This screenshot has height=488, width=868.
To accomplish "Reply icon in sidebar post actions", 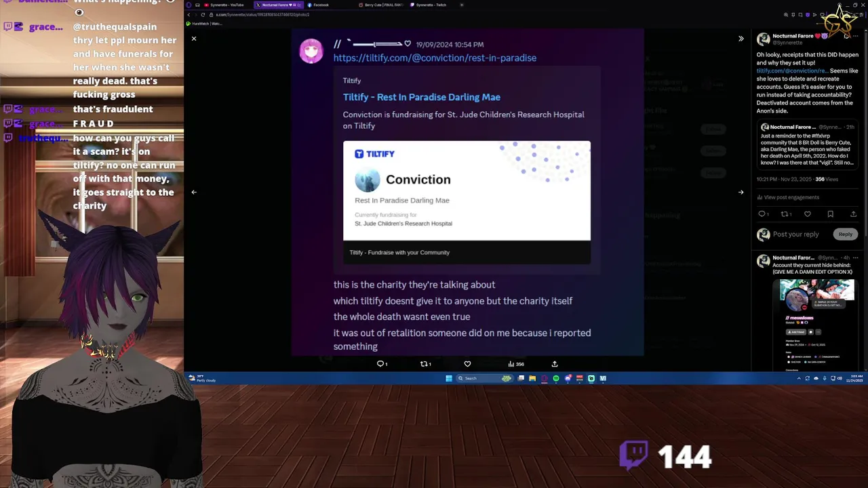I will 763,214.
